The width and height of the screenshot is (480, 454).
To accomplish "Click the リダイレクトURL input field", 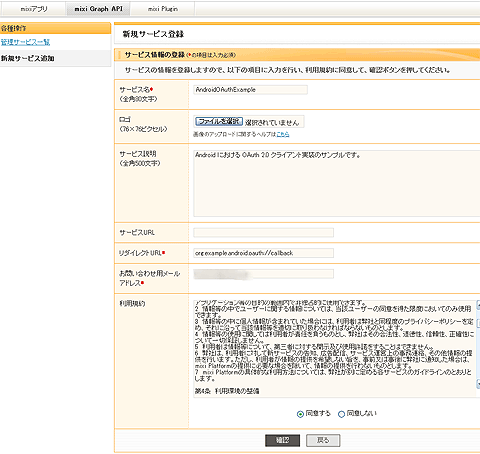I will pyautogui.click(x=263, y=253).
